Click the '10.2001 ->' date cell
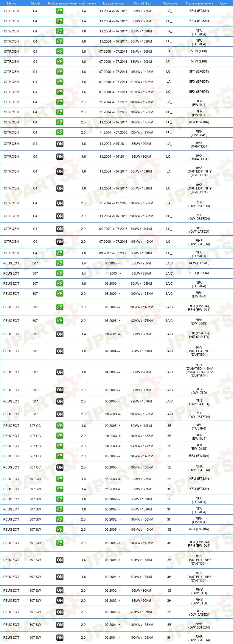This screenshot has height=644, width=233. pyautogui.click(x=113, y=334)
